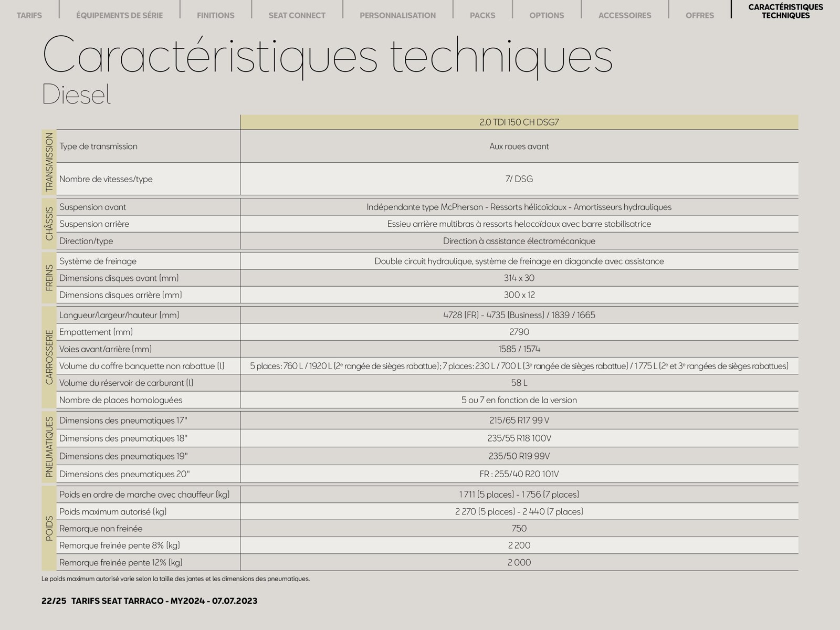Select 'Suspension arrière' label
The image size is (840, 630).
(x=94, y=224)
